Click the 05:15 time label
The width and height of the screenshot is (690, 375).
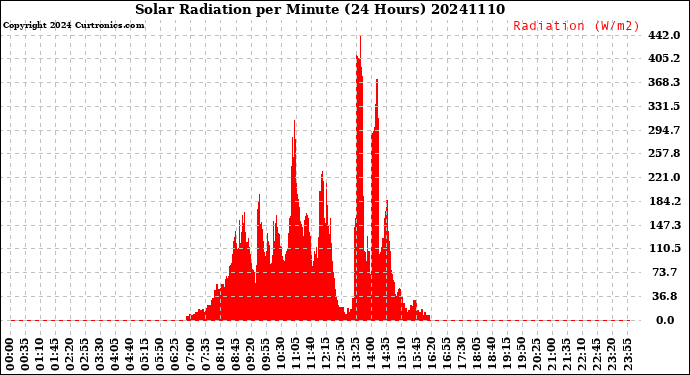point(145,355)
